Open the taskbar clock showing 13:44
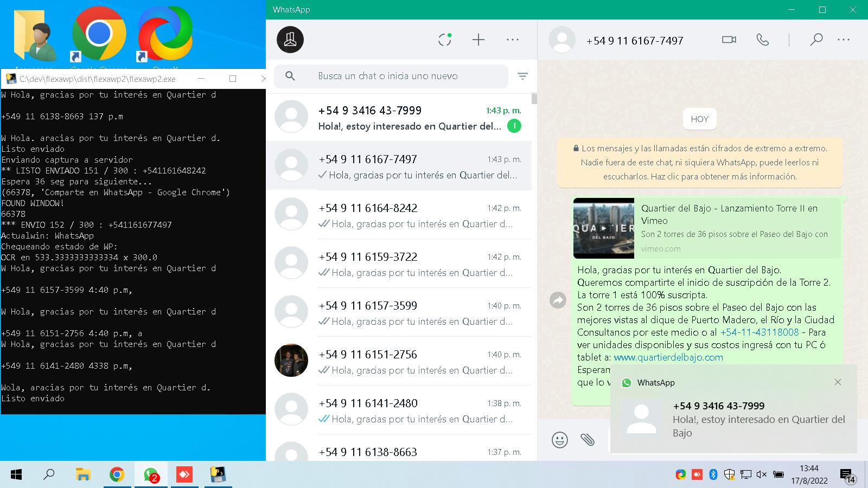 [809, 474]
